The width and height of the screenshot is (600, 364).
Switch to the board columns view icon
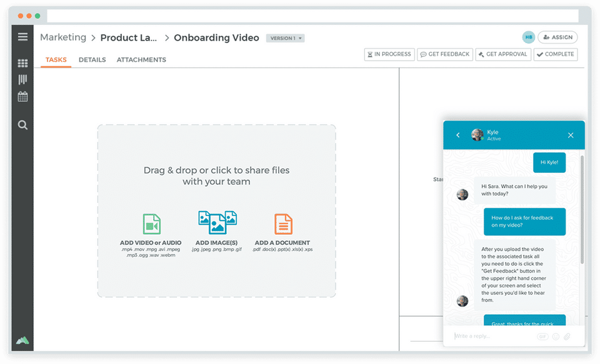pyautogui.click(x=22, y=79)
